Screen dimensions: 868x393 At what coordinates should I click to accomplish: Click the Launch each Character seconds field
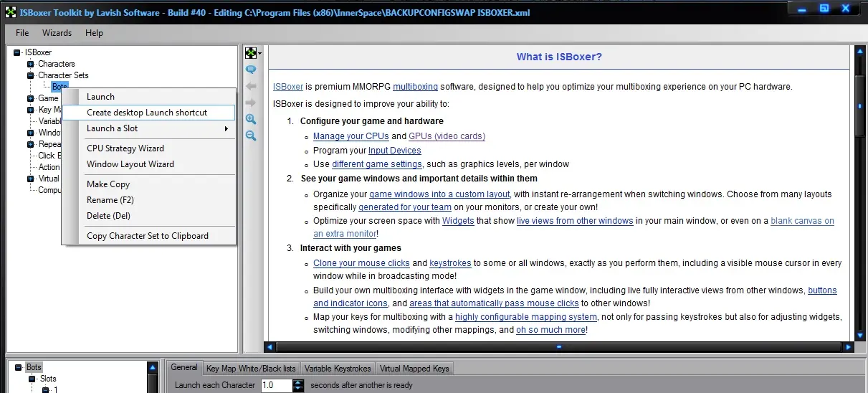click(x=276, y=385)
